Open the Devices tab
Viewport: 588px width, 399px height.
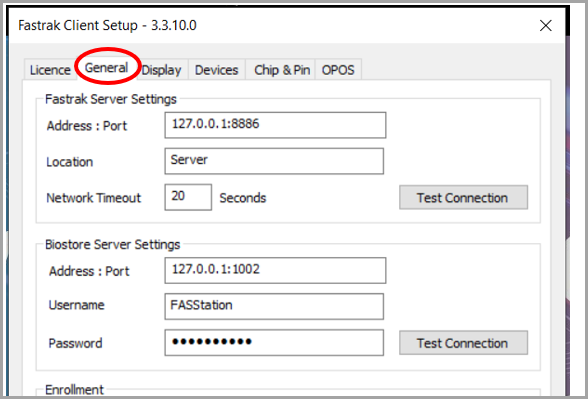point(217,70)
